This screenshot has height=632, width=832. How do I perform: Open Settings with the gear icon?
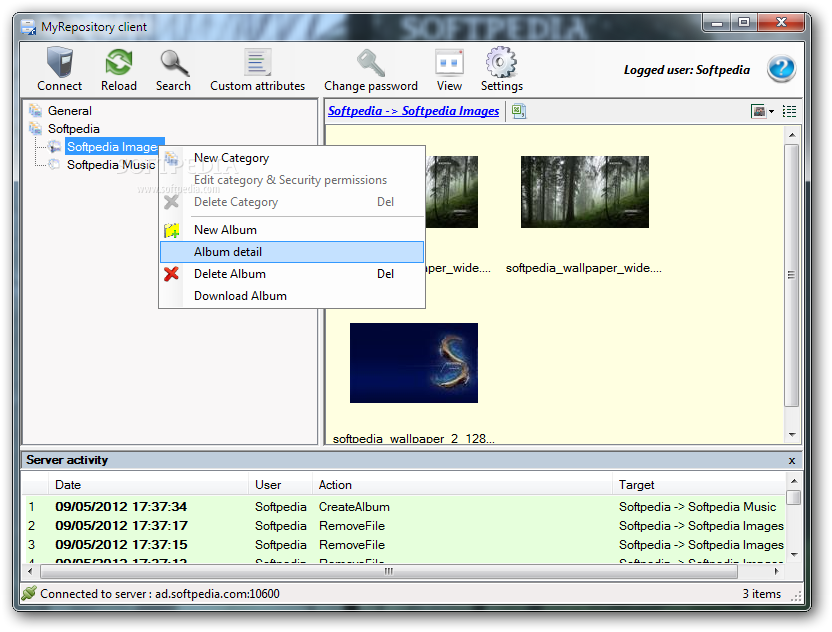(501, 62)
